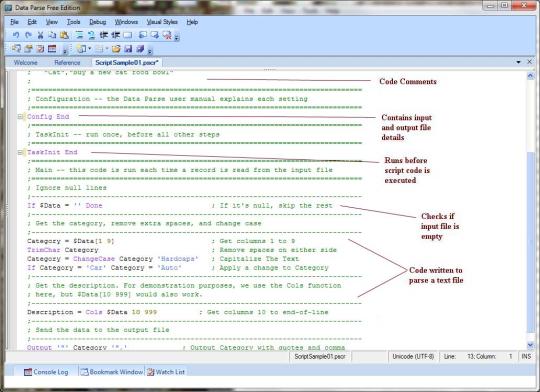Open the Debug menu
The width and height of the screenshot is (540, 392).
pos(97,22)
